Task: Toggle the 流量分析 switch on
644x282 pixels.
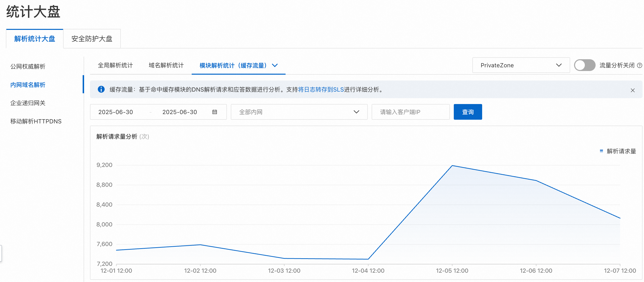Action: [x=584, y=65]
